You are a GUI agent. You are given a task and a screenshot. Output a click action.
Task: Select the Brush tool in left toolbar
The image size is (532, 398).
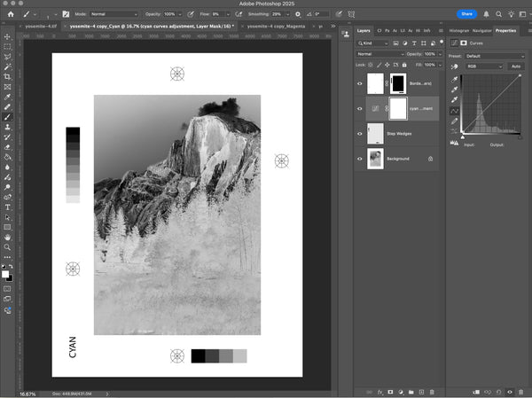point(7,117)
